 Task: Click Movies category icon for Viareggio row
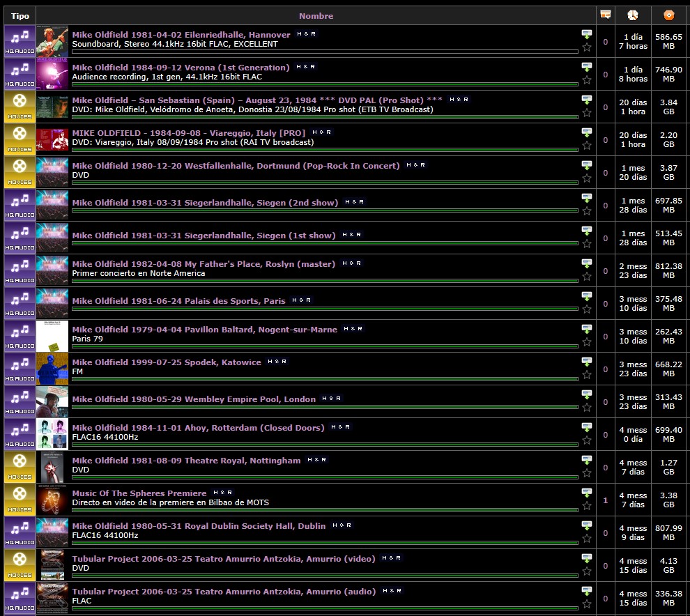20,140
